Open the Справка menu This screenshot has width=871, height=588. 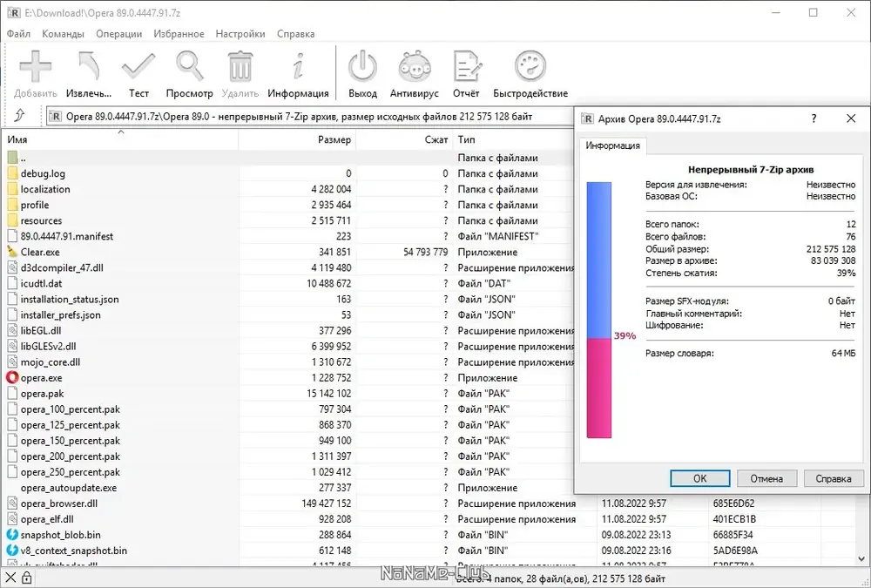click(295, 34)
